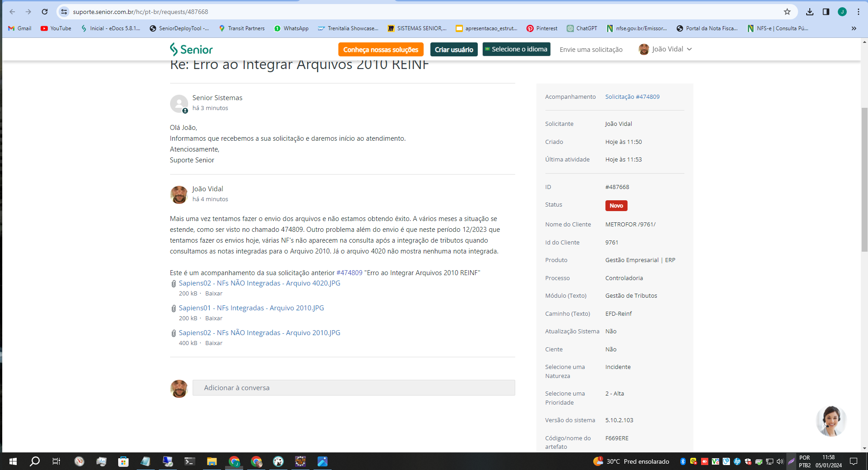868x470 pixels.
Task: Download the 400 kB attachment via Baixar
Action: pyautogui.click(x=214, y=343)
